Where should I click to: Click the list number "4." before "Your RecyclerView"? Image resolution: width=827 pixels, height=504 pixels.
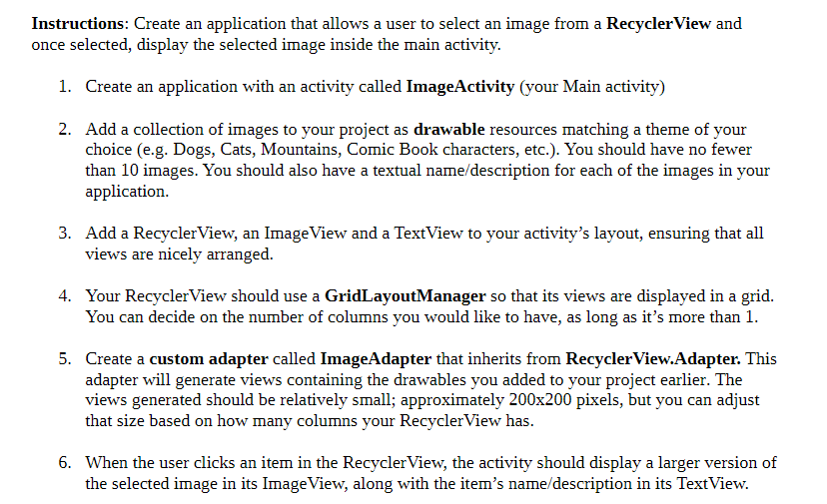pyautogui.click(x=65, y=296)
